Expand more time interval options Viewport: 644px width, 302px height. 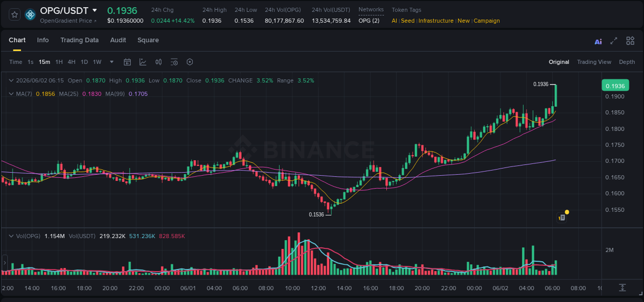[112, 62]
